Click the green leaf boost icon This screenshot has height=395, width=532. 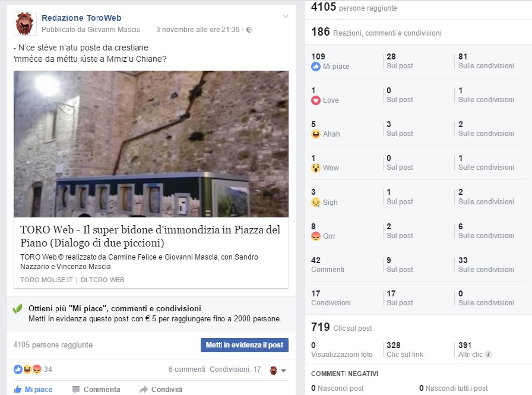[x=17, y=308]
